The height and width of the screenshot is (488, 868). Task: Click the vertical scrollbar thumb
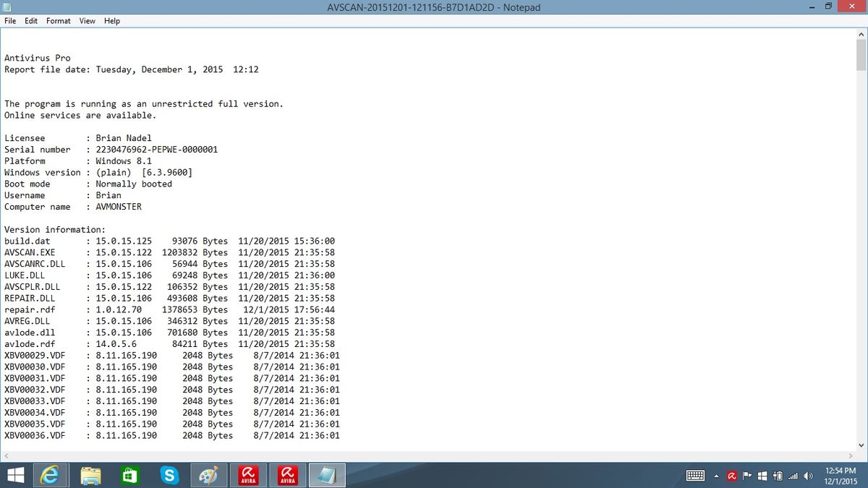[x=861, y=54]
